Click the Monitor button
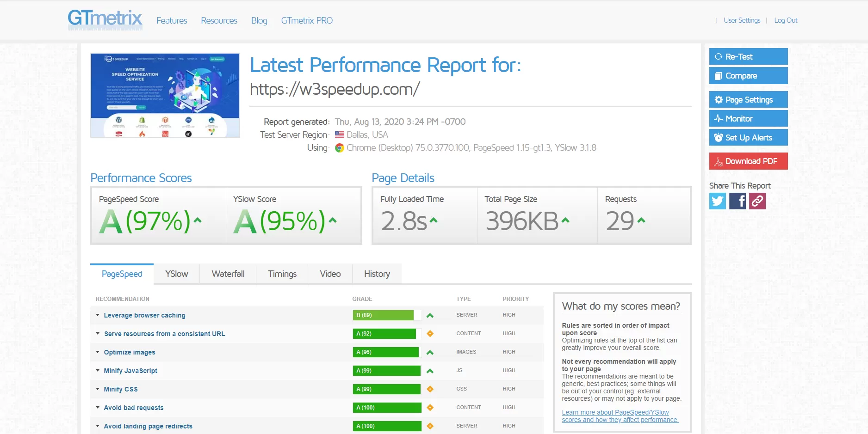Screen dimensions: 868x434 click(748, 118)
